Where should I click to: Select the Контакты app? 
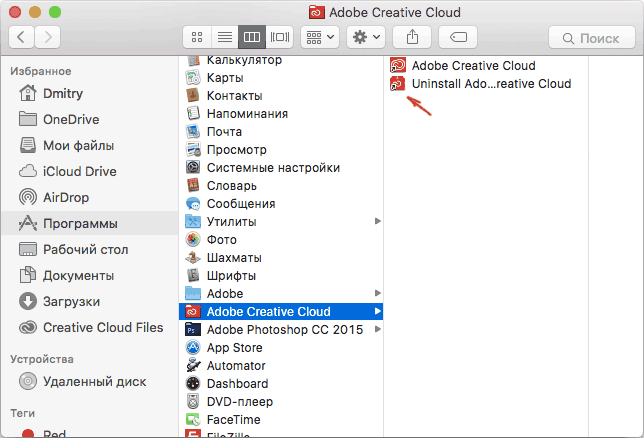pyautogui.click(x=281, y=96)
